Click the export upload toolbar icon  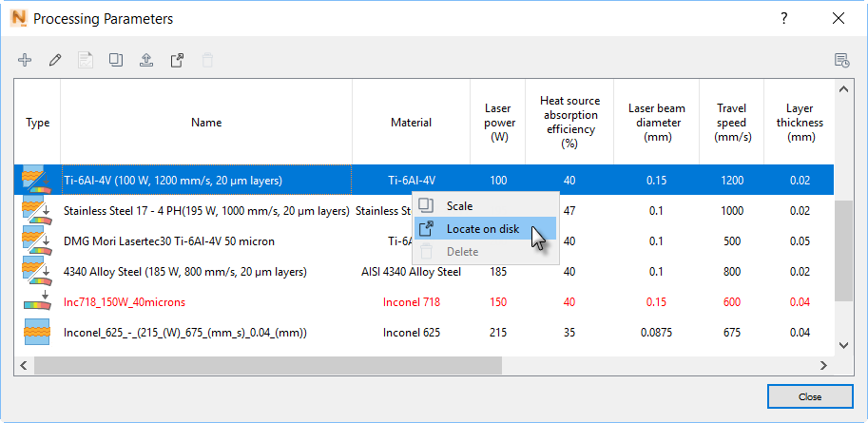[x=145, y=60]
